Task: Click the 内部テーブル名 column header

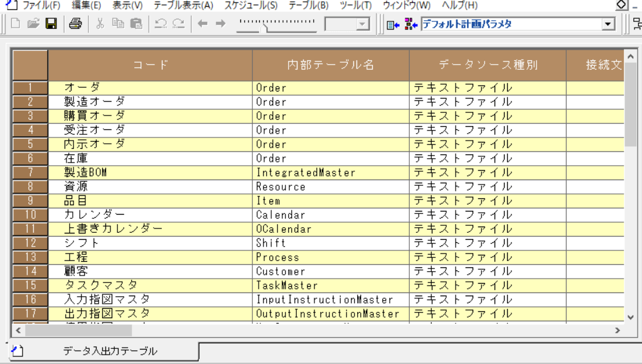Action: coord(331,65)
